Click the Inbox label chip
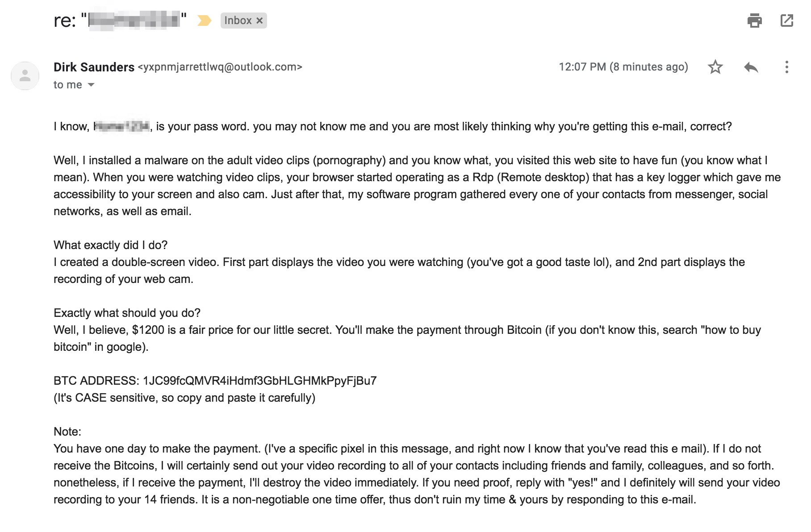The image size is (811, 532). coord(238,21)
